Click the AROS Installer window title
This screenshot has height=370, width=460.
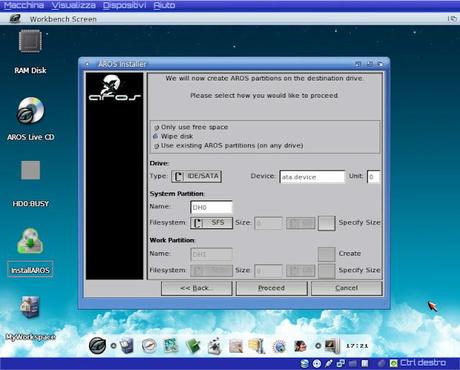tap(122, 64)
